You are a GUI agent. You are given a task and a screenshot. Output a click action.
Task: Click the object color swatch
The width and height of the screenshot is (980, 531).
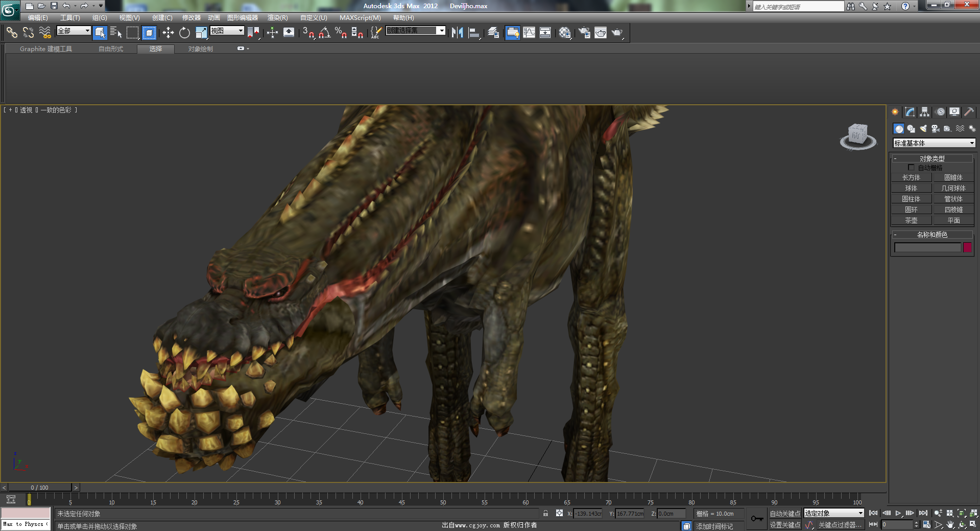pos(967,247)
